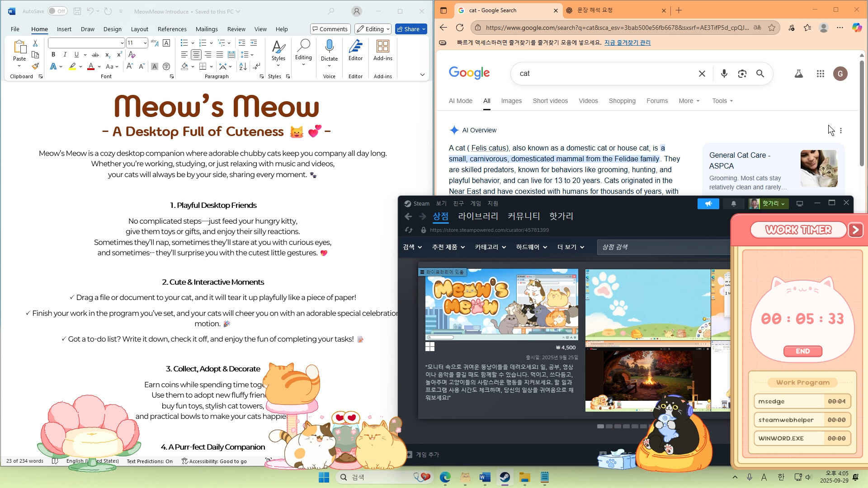
Task: Start voice search with the microphone icon
Action: [724, 73]
